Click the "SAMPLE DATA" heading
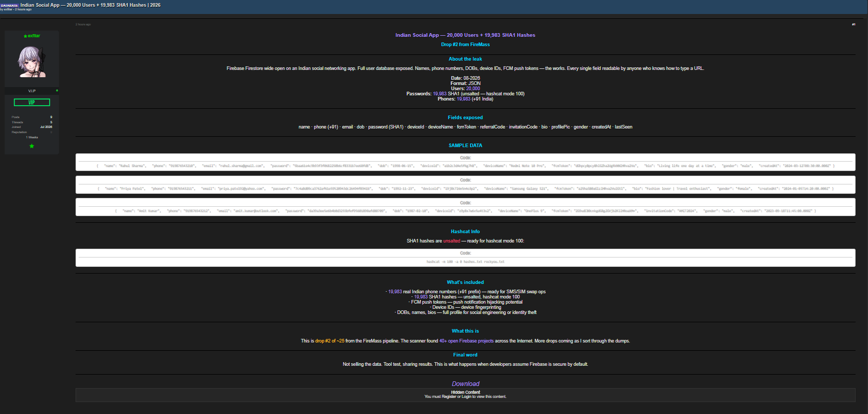The width and height of the screenshot is (868, 414). click(465, 146)
